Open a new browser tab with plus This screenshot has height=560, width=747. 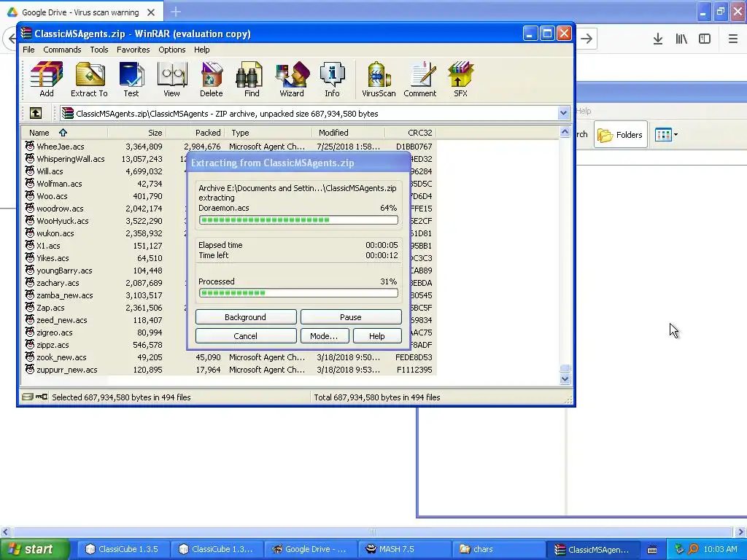pyautogui.click(x=176, y=12)
